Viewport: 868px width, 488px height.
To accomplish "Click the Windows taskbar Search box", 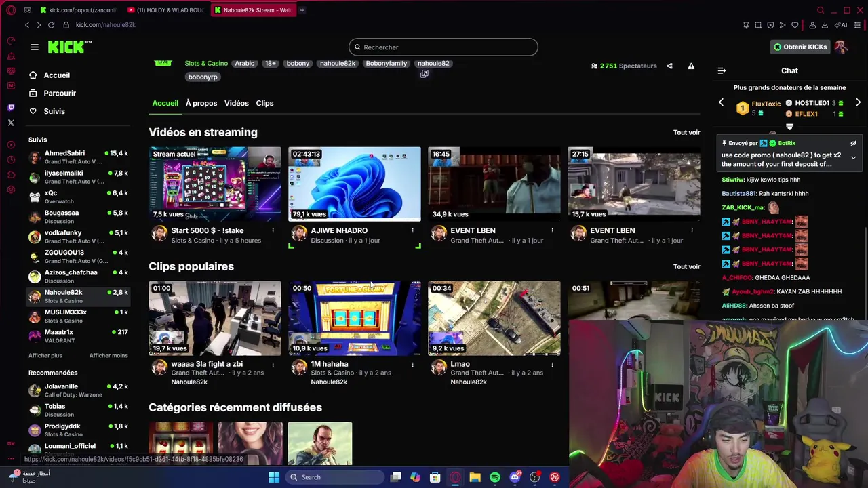I will click(335, 477).
